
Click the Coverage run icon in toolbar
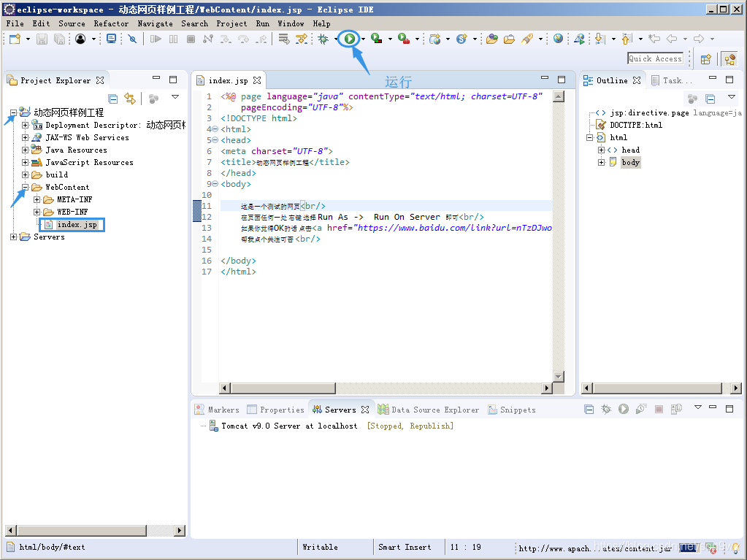pos(376,39)
